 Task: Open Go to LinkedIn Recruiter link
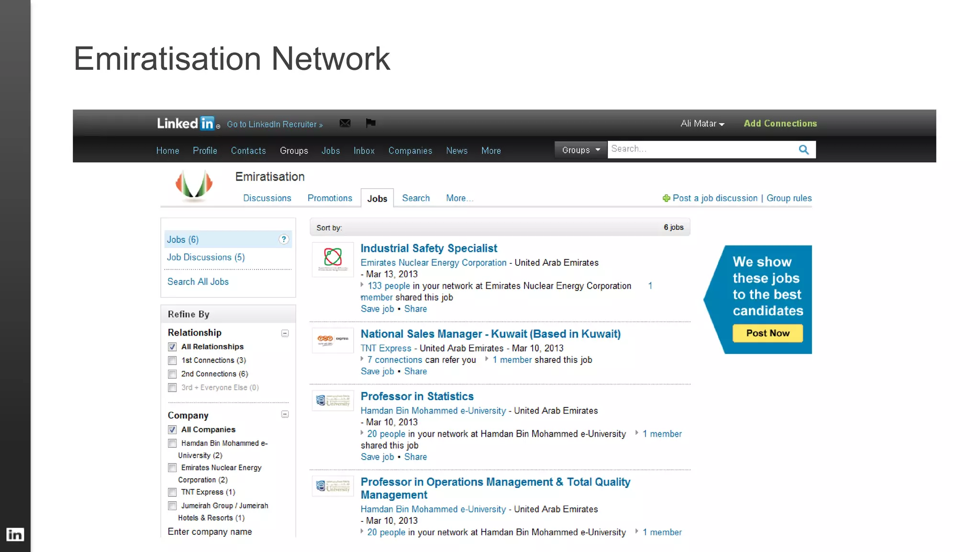pyautogui.click(x=275, y=124)
